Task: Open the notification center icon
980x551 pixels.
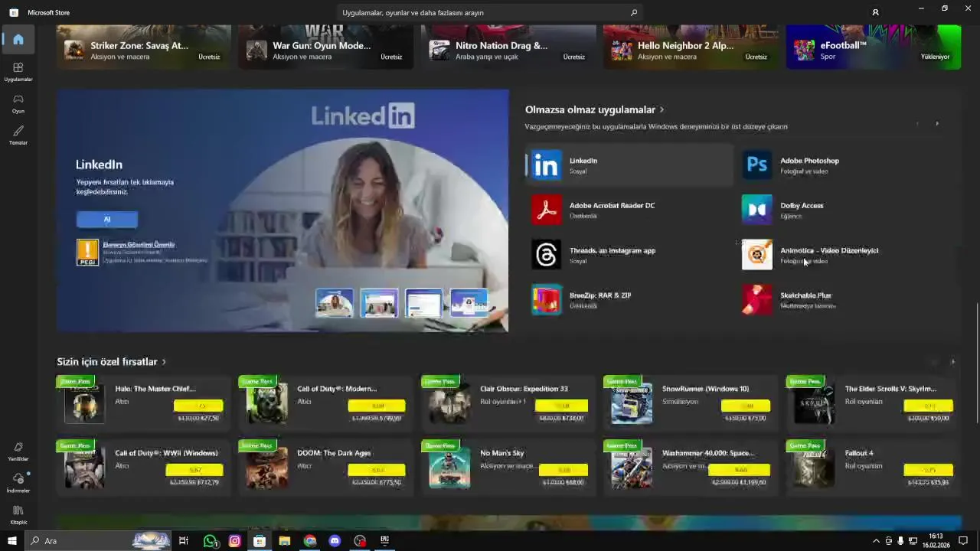Action: tap(963, 541)
